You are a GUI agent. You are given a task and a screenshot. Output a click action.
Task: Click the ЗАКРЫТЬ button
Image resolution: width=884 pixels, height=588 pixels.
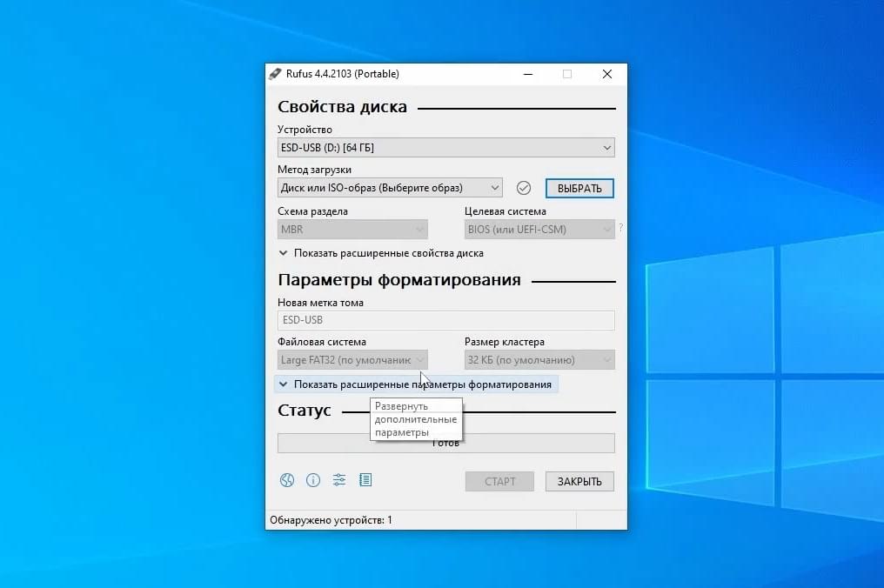pos(579,482)
